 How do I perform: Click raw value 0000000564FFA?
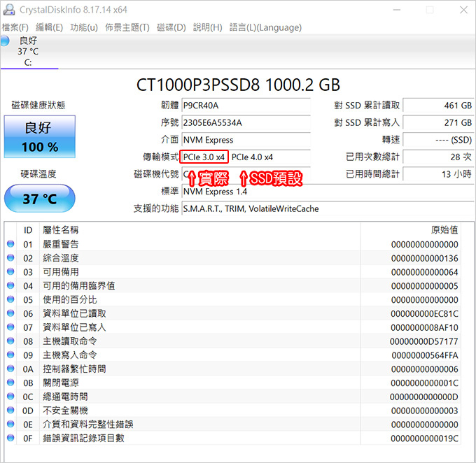click(x=425, y=355)
